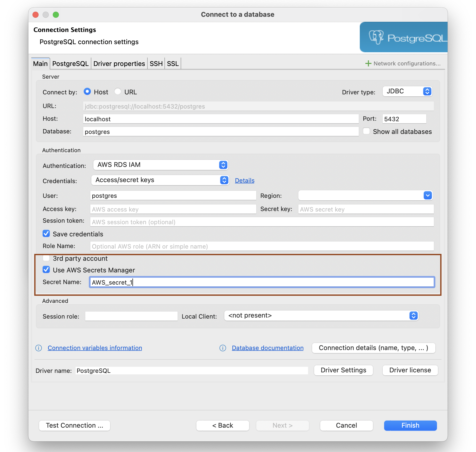The height and width of the screenshot is (452, 476).
Task: Click the info icon beside Database documentation
Action: point(223,348)
